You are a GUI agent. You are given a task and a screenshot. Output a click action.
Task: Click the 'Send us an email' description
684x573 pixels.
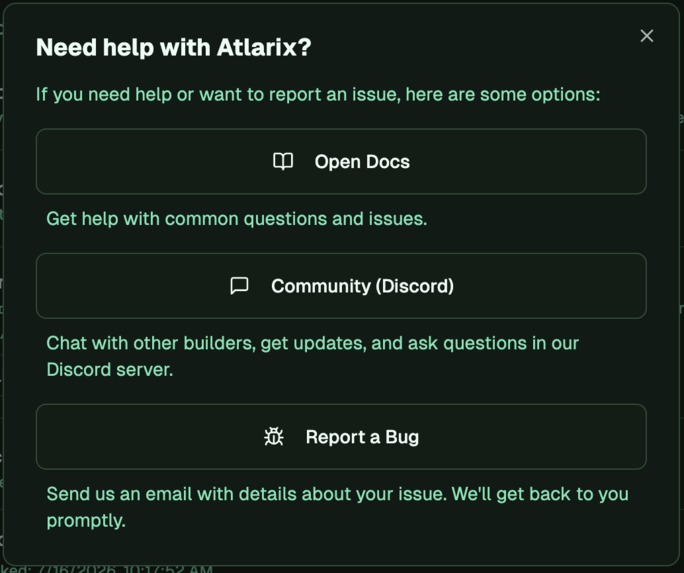[338, 507]
